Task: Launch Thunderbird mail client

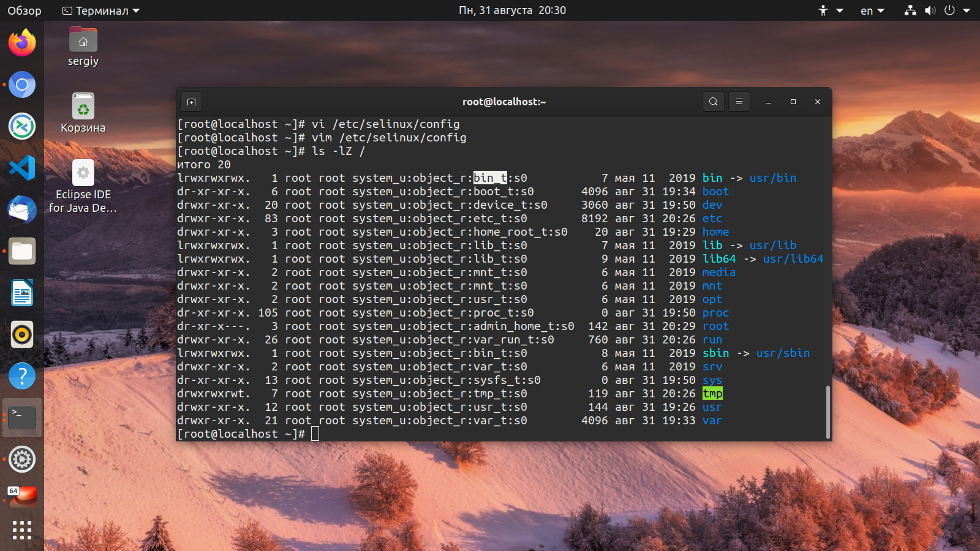Action: click(x=22, y=209)
